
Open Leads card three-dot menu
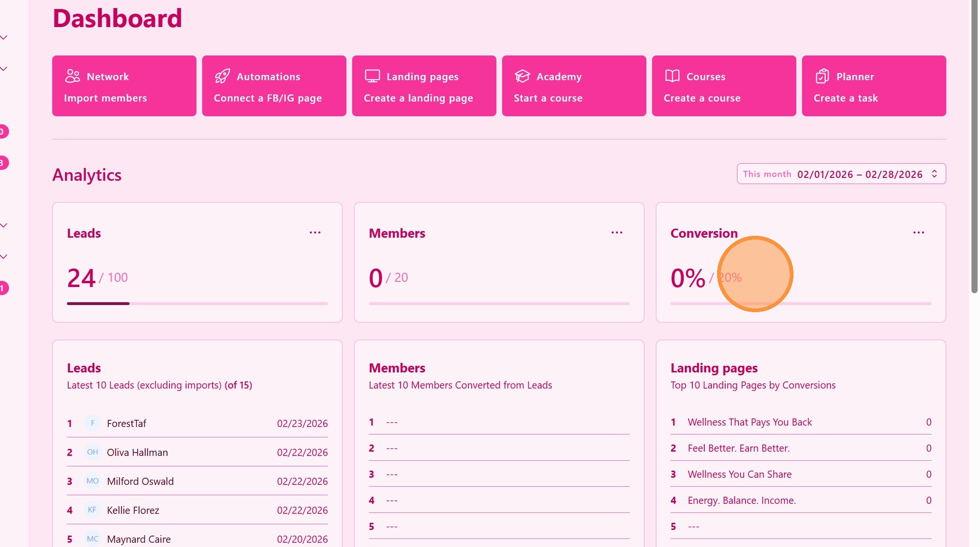pos(315,232)
